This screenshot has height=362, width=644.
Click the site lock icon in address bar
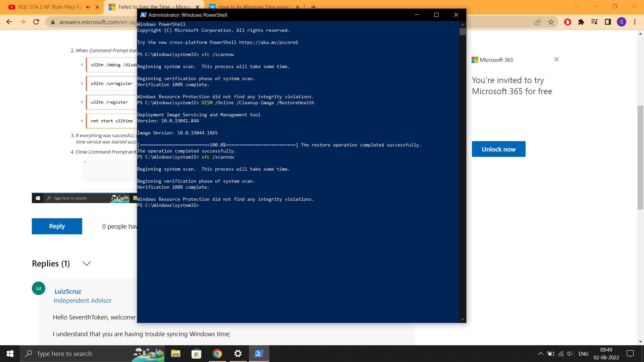(x=53, y=22)
